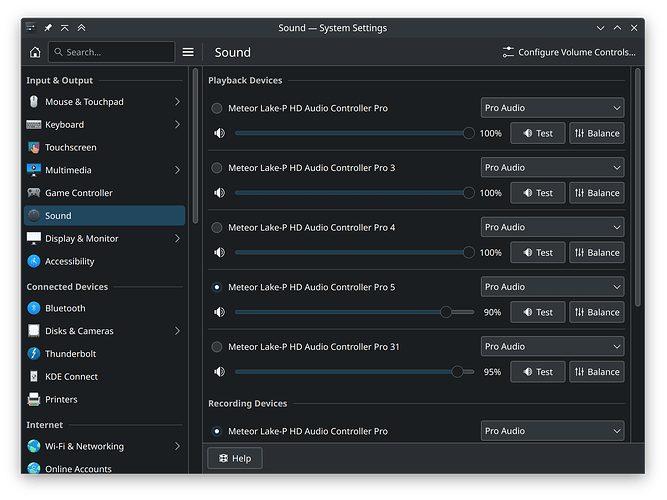The height and width of the screenshot is (500, 667).
Task: Click Configure Volume Controls
Action: [569, 52]
